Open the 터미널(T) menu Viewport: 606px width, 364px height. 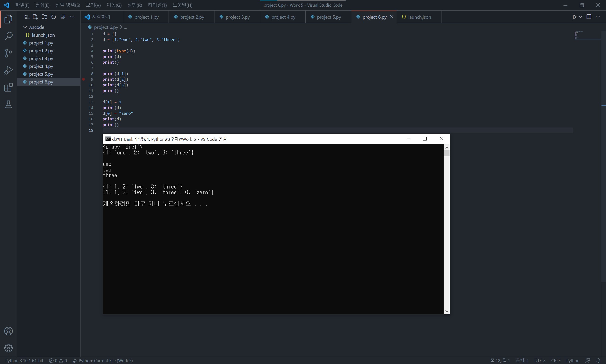[157, 5]
